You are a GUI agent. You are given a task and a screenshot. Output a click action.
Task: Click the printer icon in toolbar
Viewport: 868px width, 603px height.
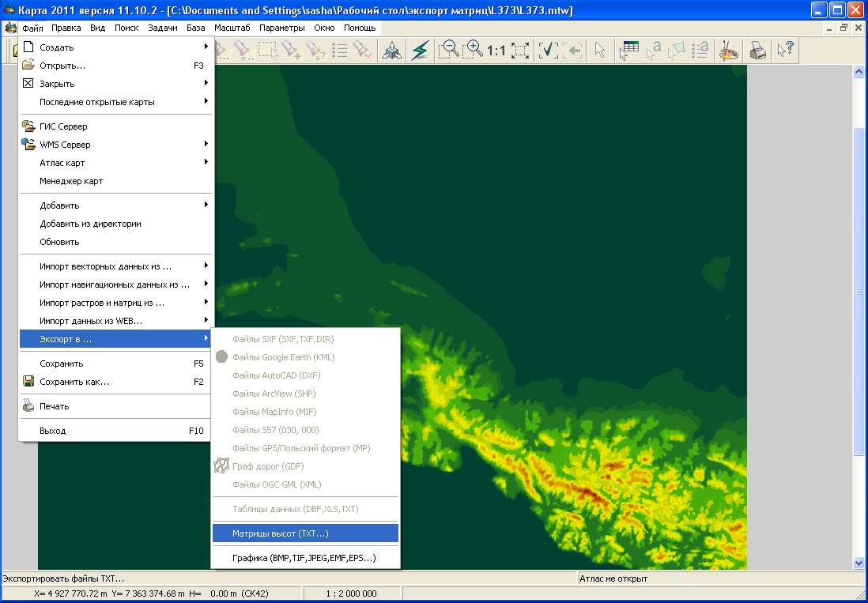[x=757, y=51]
